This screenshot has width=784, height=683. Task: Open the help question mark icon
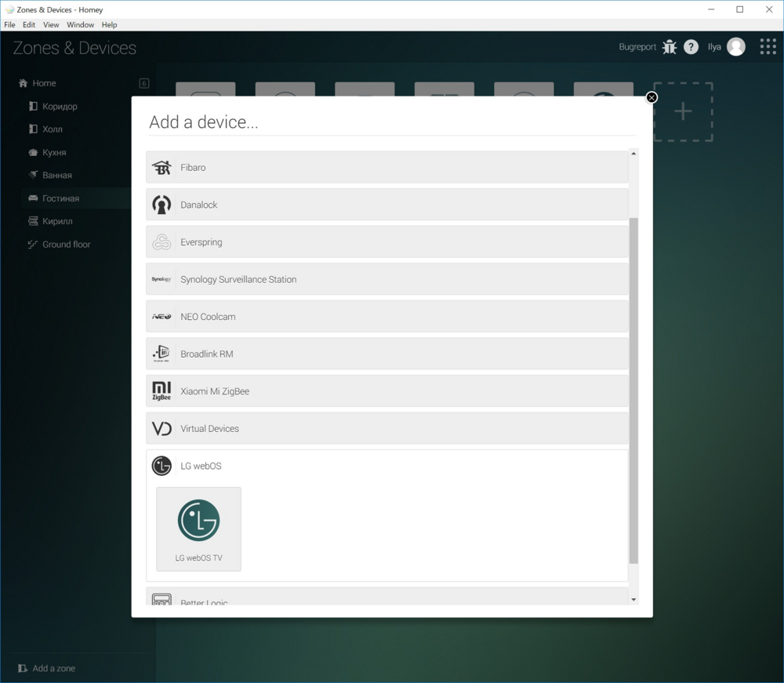pyautogui.click(x=691, y=47)
